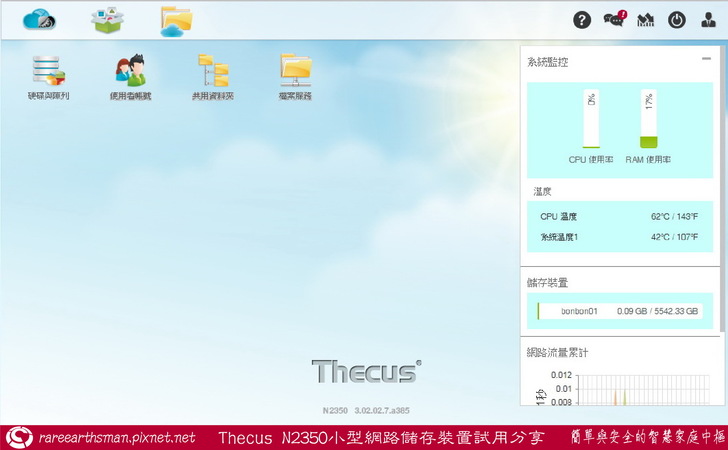The width and height of the screenshot is (728, 450).
Task: Open the cloud folder File Center icon
Action: (x=176, y=20)
